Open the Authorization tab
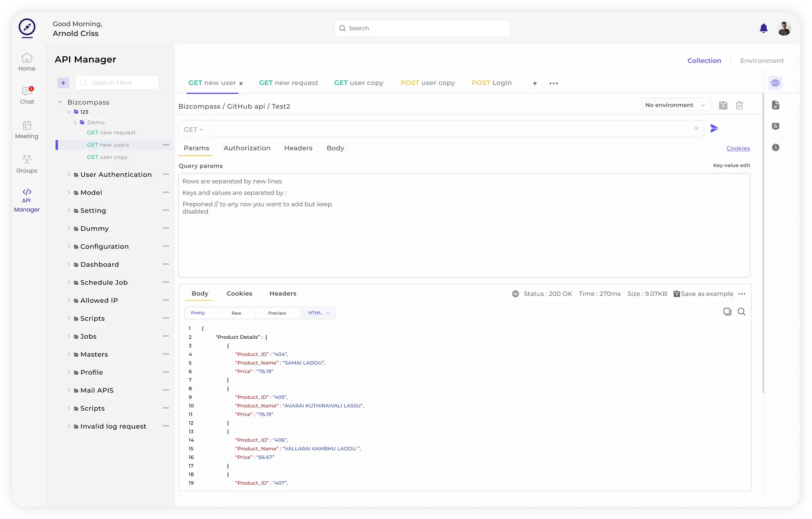Viewport: 812px width, 519px height. 247,148
